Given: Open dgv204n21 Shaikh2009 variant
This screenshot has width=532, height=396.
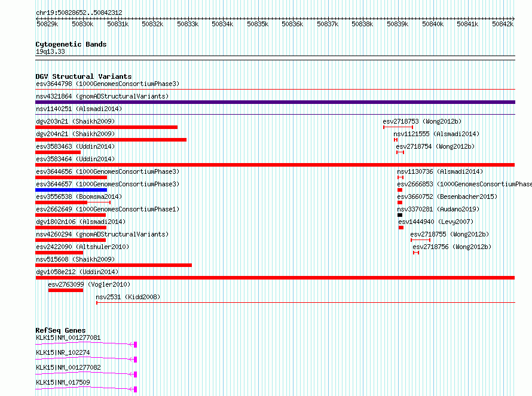Looking at the screenshot, I should tap(75, 134).
